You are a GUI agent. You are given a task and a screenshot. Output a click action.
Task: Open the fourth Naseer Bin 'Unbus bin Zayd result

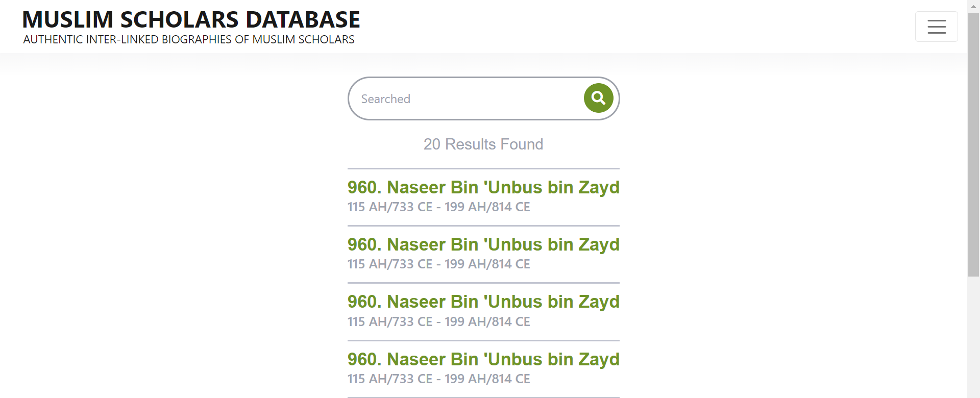tap(483, 359)
